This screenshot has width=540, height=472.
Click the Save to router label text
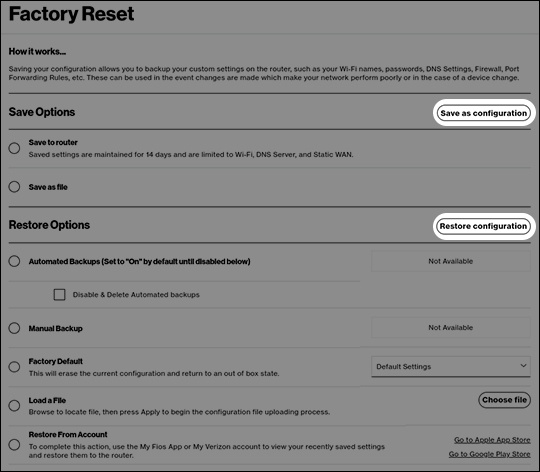tap(53, 143)
